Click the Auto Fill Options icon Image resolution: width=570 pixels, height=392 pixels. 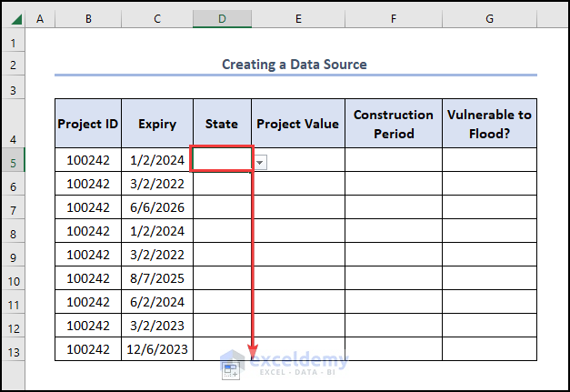230,368
